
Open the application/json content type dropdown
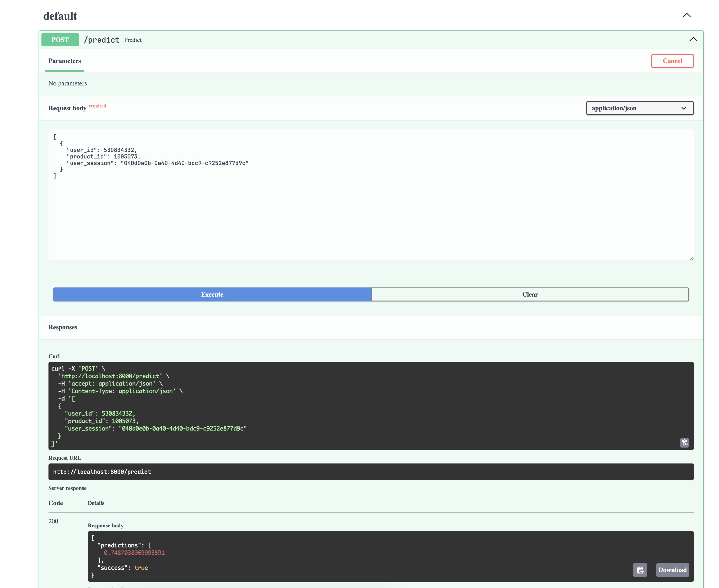point(640,108)
